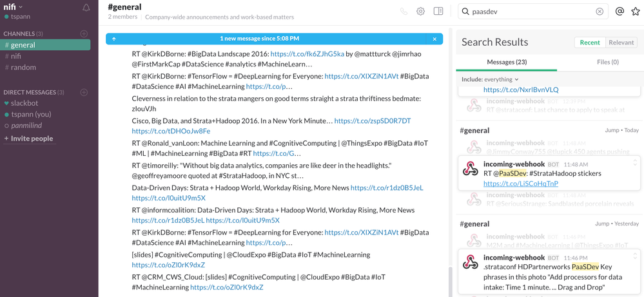644x297 pixels.
Task: Expand the HDPartnerworks result arrows
Action: [x=635, y=256]
